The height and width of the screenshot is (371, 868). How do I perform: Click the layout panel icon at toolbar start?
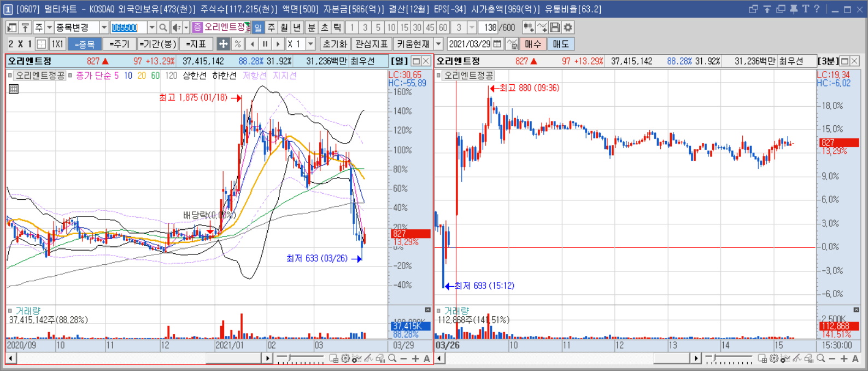click(12, 27)
